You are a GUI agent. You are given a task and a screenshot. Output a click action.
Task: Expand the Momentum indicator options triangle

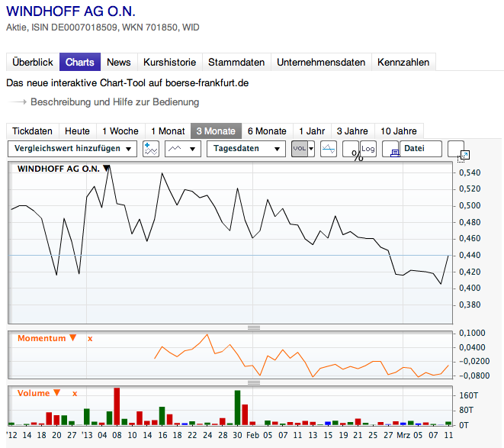click(73, 337)
